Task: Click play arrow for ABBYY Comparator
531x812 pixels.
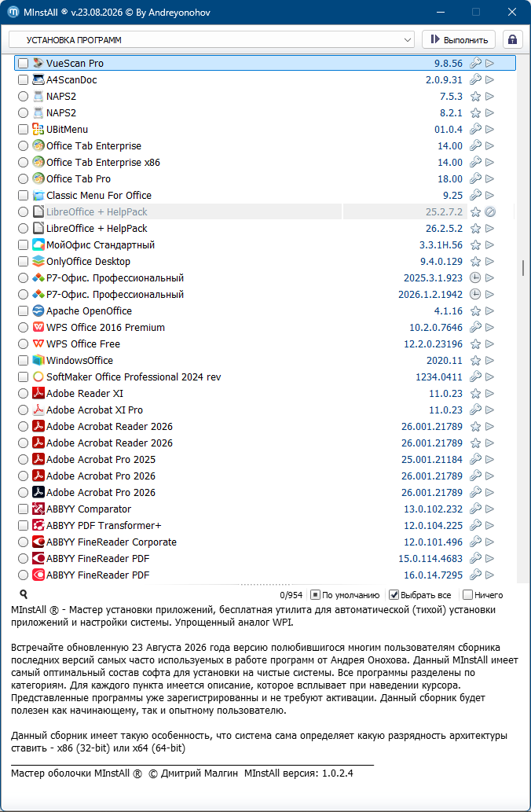Action: tap(489, 509)
